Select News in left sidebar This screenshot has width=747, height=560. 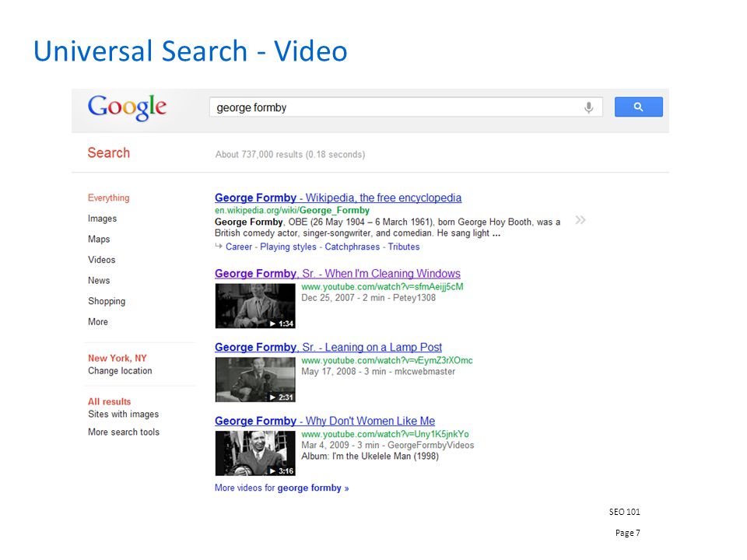tap(99, 281)
